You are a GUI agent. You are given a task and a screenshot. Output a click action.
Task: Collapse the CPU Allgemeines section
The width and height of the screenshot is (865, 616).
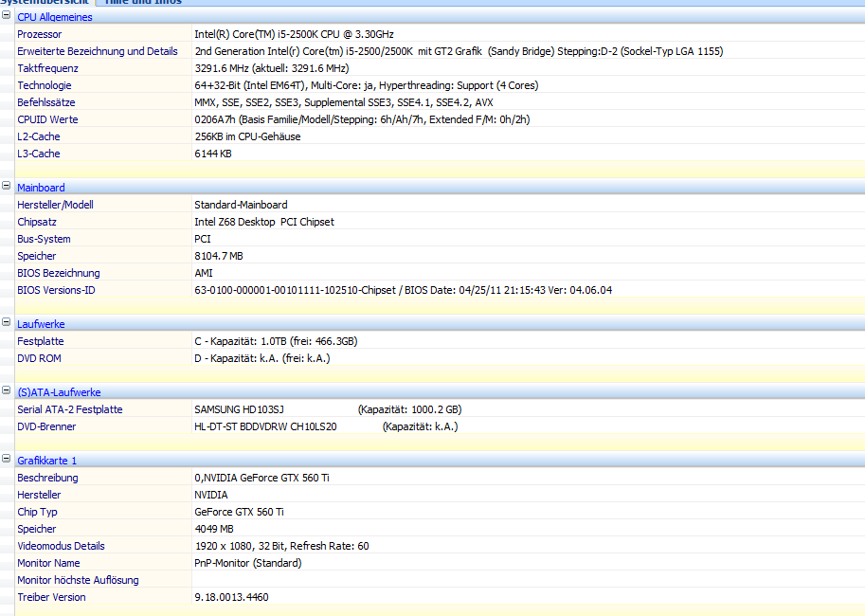click(6, 15)
